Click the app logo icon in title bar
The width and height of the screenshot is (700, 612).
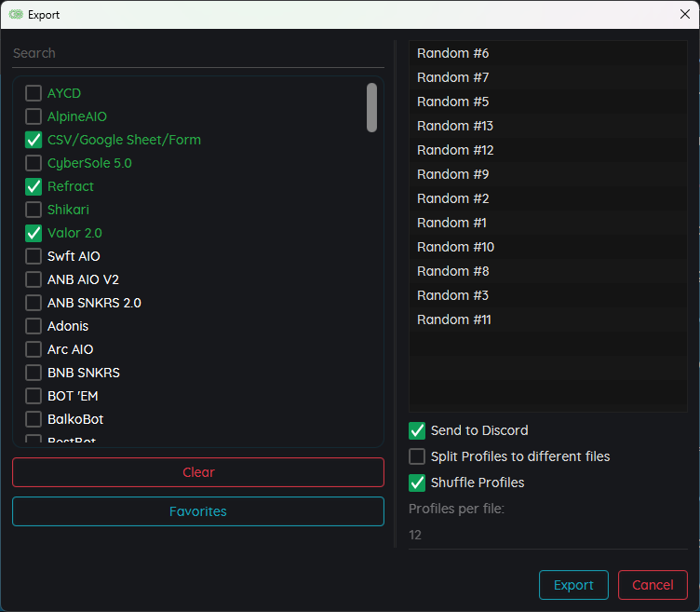[x=16, y=15]
